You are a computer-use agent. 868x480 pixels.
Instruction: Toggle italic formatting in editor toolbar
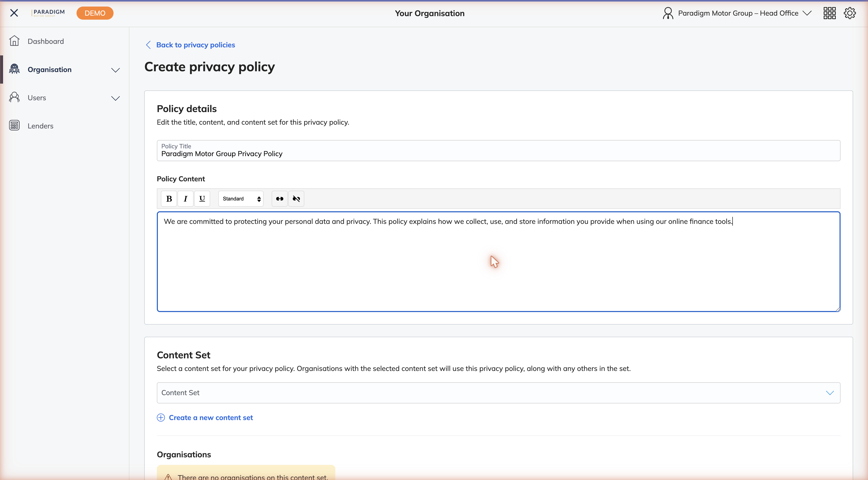tap(185, 198)
